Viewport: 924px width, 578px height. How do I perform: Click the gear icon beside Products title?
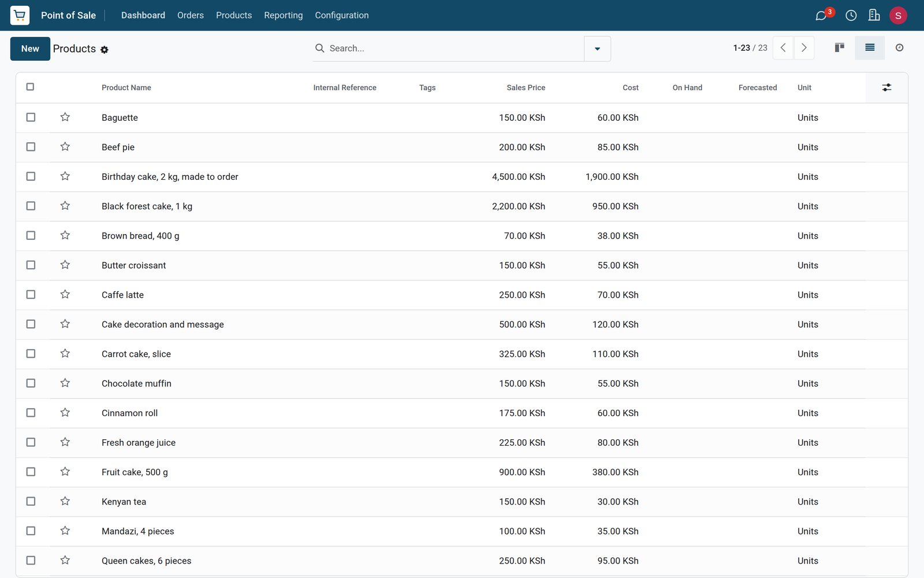[x=105, y=50]
